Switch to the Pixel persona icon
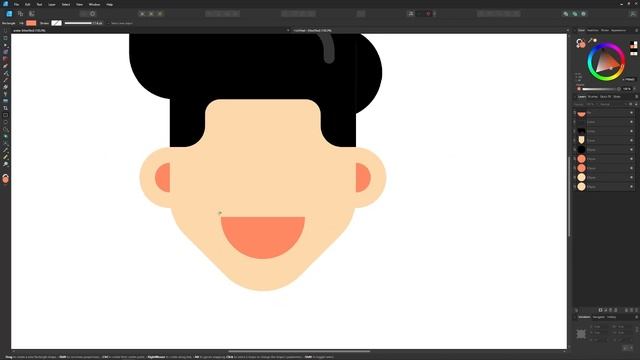The width and height of the screenshot is (640, 360). click(20, 13)
